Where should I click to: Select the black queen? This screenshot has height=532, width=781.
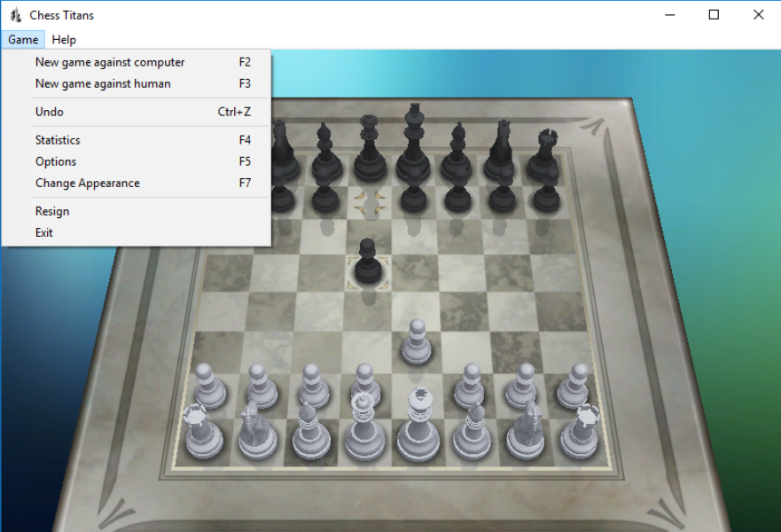pyautogui.click(x=370, y=148)
